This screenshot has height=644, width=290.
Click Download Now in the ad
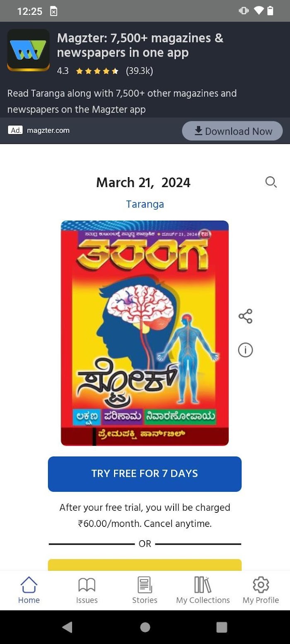click(232, 131)
